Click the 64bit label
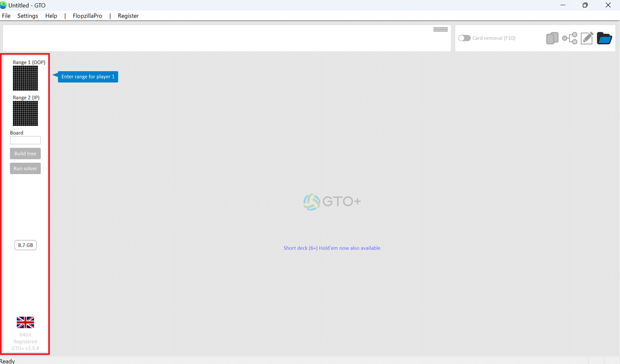This screenshot has width=620, height=364. (25, 335)
